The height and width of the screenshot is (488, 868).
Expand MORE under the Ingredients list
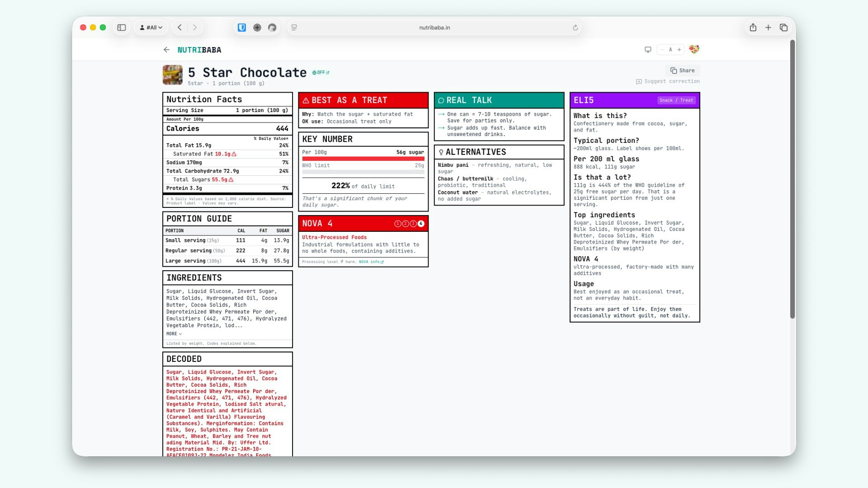173,333
